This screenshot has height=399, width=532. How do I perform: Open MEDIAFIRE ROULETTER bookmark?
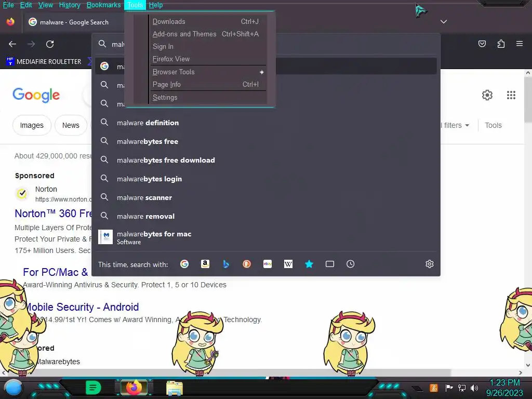(x=44, y=61)
